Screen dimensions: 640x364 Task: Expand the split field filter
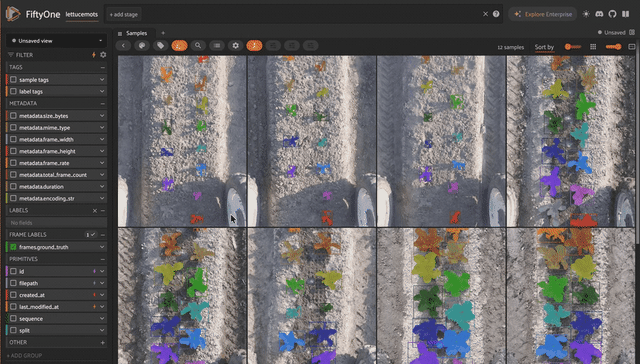(x=102, y=330)
